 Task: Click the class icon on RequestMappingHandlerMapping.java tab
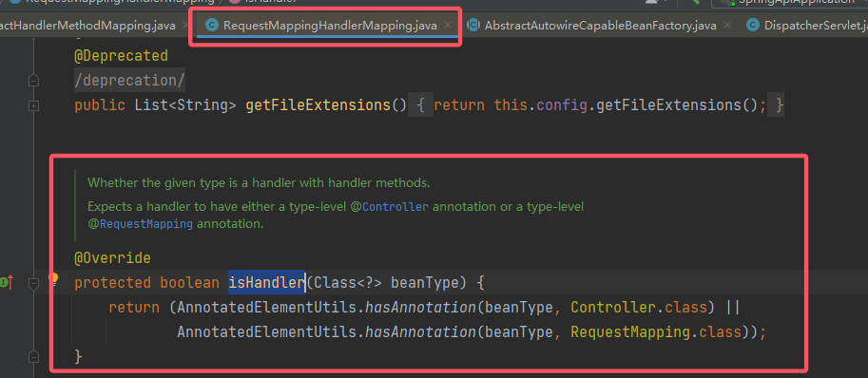coord(211,25)
